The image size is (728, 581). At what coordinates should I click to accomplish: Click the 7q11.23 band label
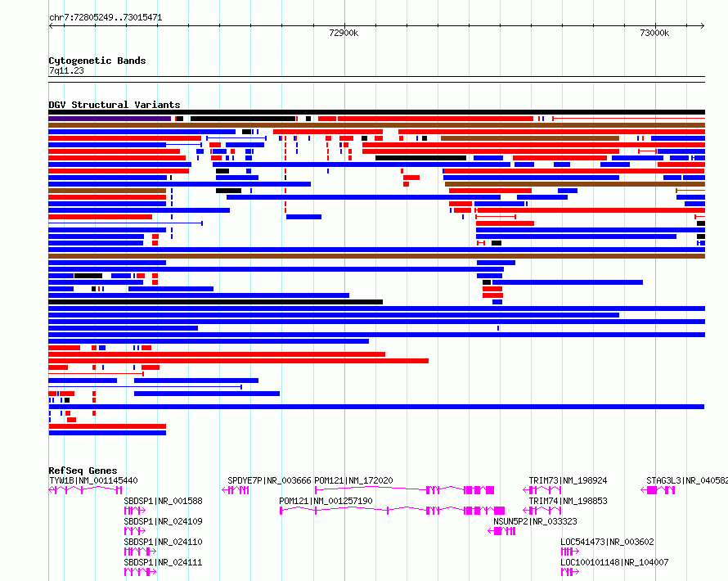tap(66, 70)
